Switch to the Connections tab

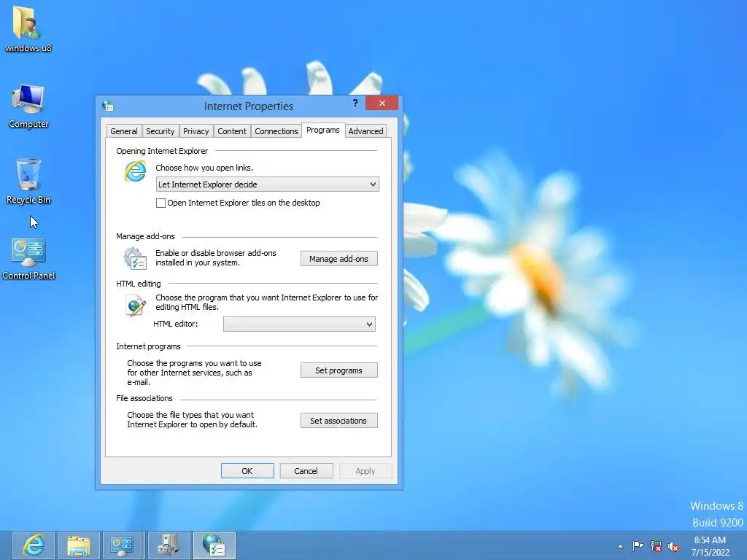click(x=276, y=131)
